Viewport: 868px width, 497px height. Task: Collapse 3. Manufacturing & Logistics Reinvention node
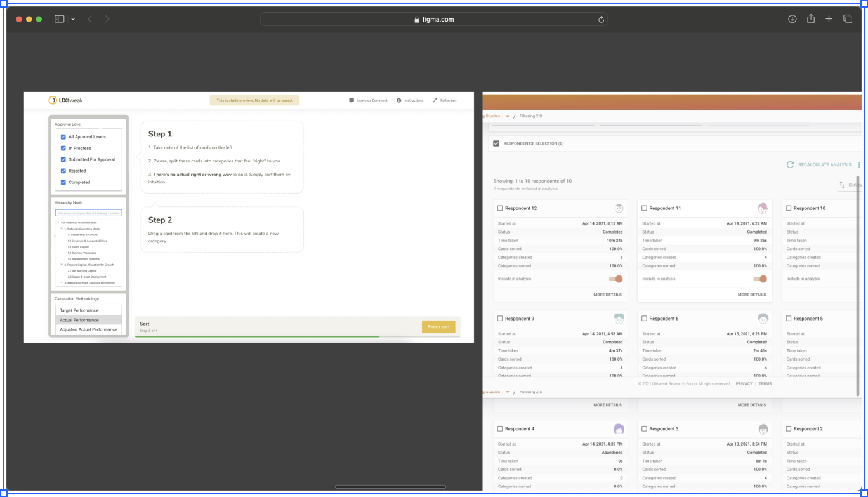pyautogui.click(x=62, y=282)
